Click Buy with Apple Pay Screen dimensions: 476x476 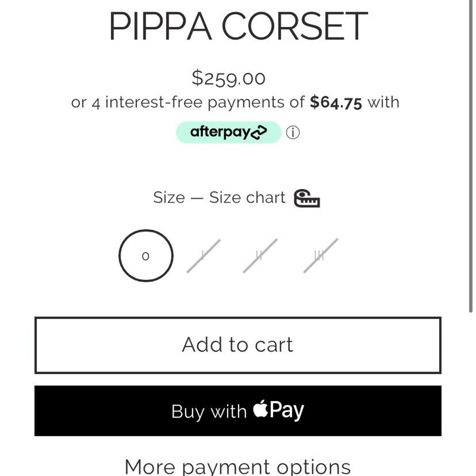237,411
